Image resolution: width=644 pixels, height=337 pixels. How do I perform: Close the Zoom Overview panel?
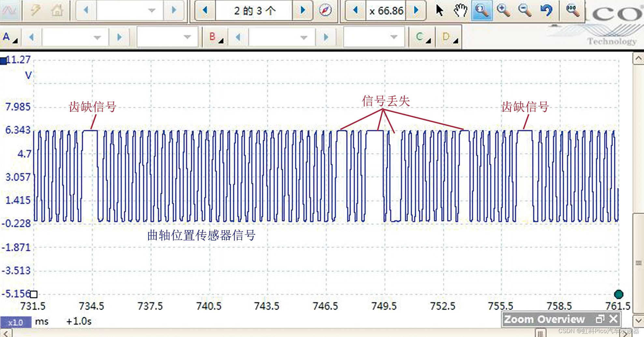613,319
